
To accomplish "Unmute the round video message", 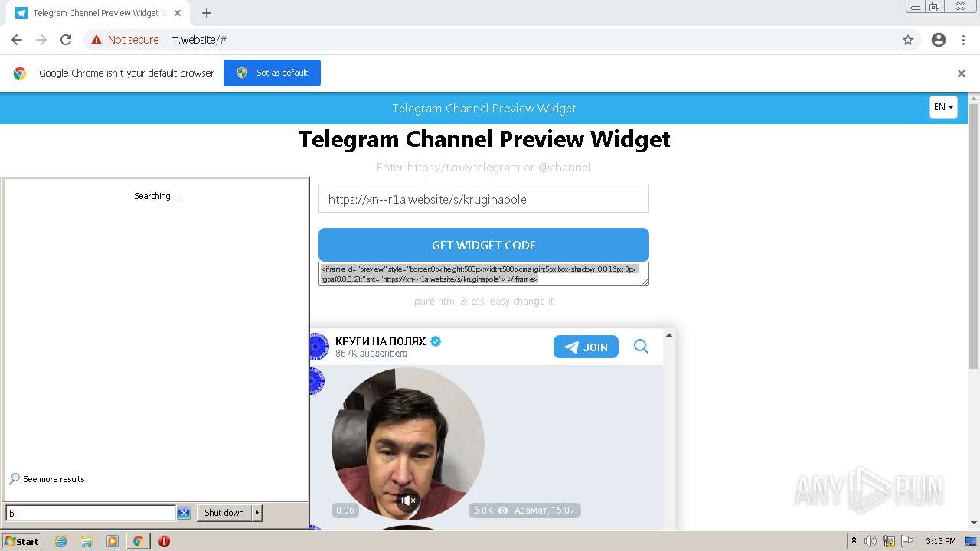I will (408, 500).
